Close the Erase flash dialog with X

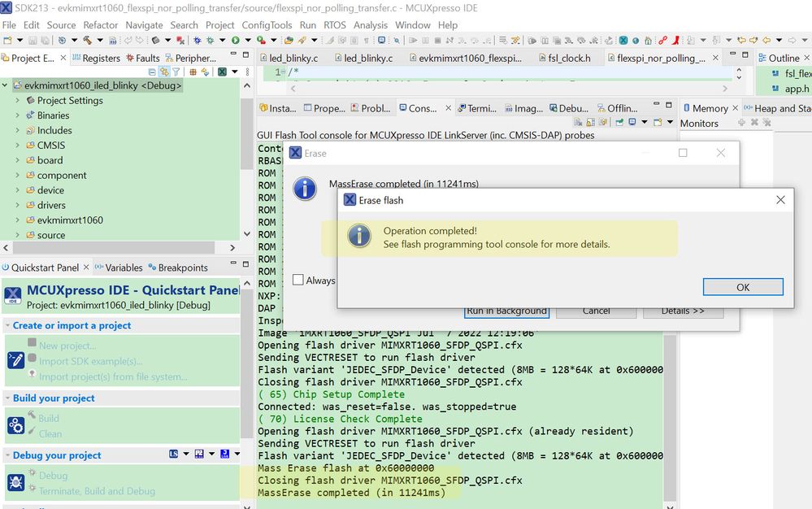pos(780,200)
